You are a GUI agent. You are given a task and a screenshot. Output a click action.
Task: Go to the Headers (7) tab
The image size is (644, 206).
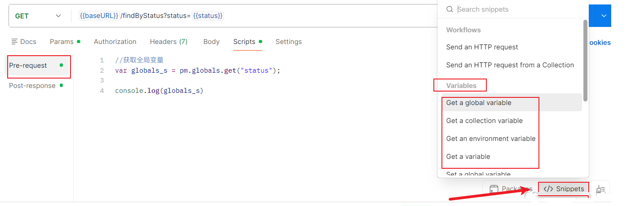pos(168,42)
